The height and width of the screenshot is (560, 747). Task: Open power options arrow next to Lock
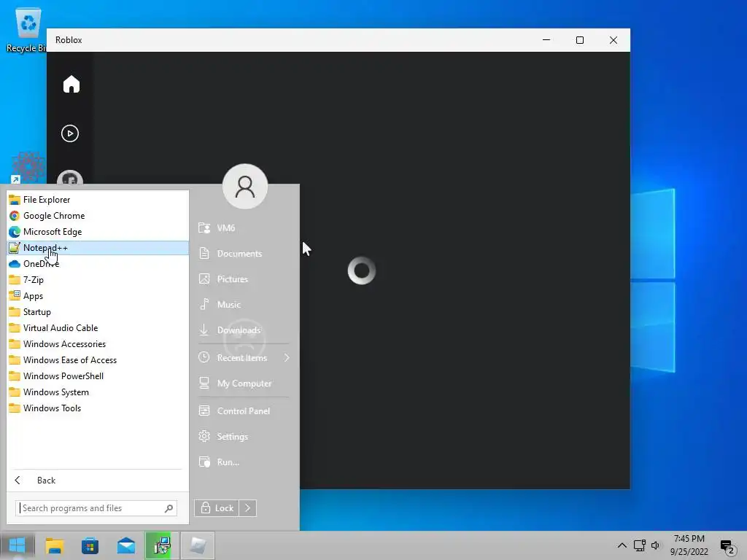point(248,508)
